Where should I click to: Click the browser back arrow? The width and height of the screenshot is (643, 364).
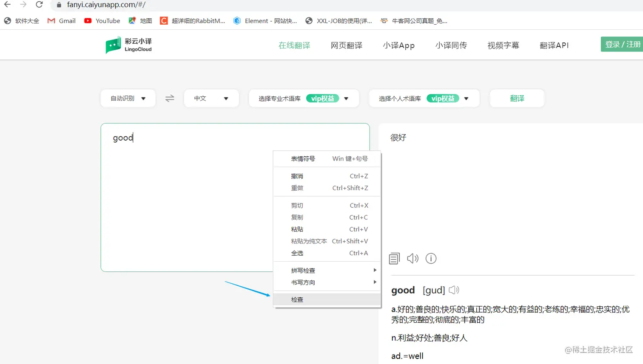point(7,5)
